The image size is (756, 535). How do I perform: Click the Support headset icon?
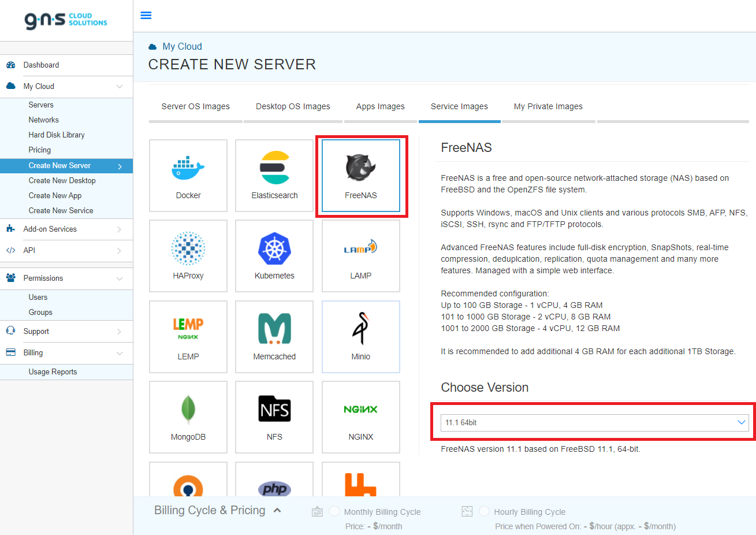(10, 331)
